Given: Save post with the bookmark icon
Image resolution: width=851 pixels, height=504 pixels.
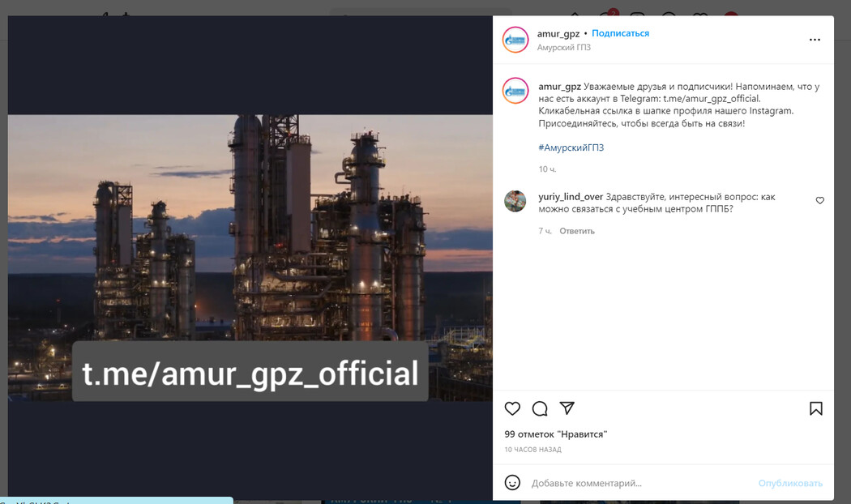Looking at the screenshot, I should pyautogui.click(x=815, y=408).
